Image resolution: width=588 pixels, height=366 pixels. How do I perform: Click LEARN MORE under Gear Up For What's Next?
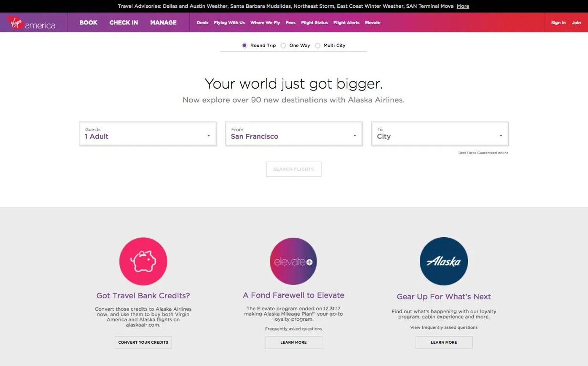(444, 342)
